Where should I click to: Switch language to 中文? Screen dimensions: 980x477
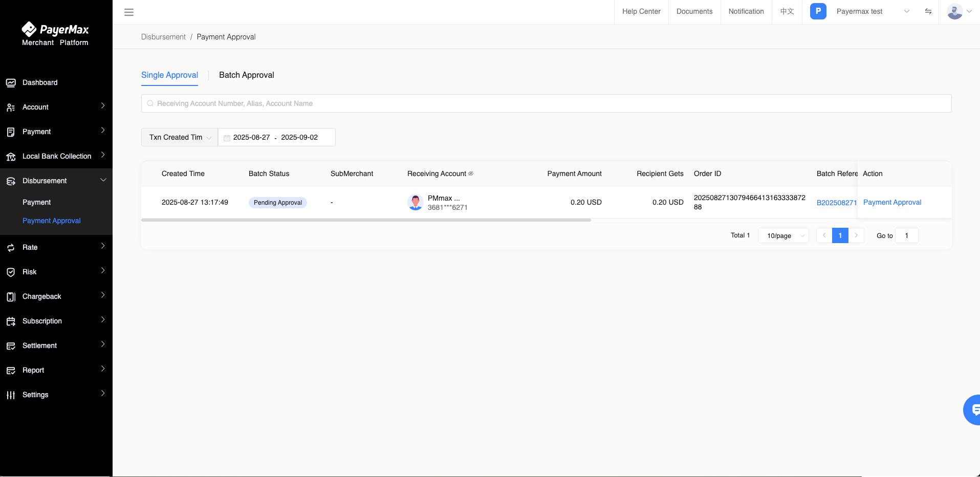click(x=787, y=11)
